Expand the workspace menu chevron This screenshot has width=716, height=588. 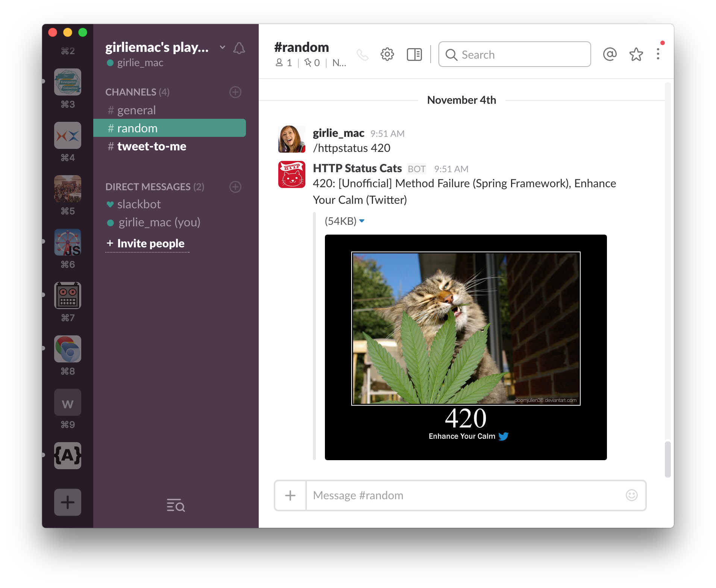pos(222,48)
